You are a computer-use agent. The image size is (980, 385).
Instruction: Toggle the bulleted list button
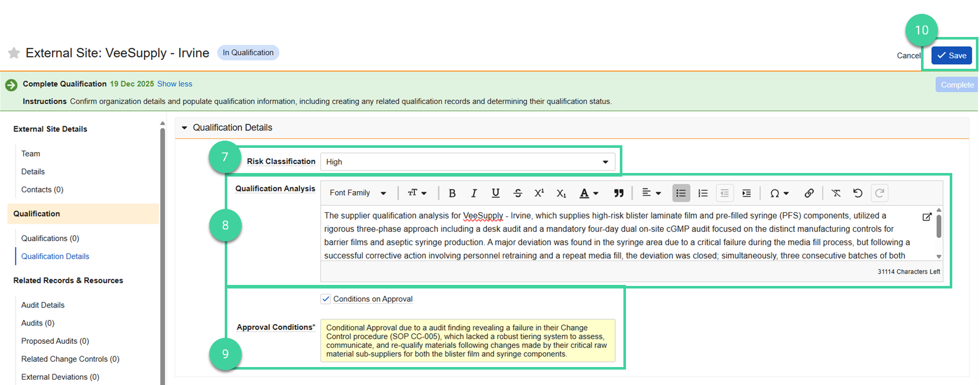(x=681, y=193)
